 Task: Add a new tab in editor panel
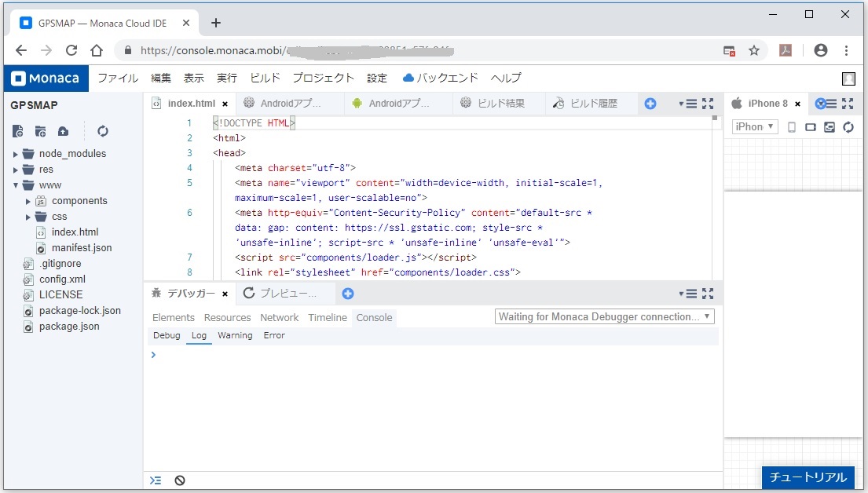pos(650,104)
